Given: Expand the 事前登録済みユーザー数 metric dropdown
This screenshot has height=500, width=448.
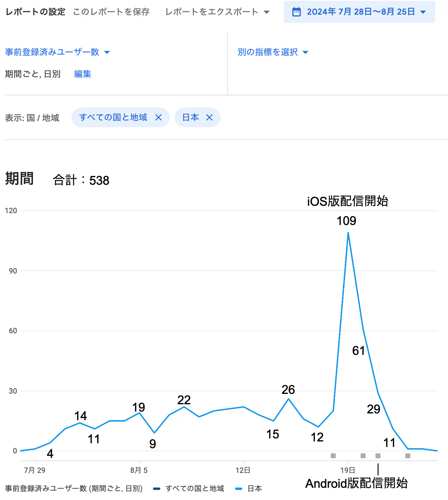Looking at the screenshot, I should pos(57,52).
